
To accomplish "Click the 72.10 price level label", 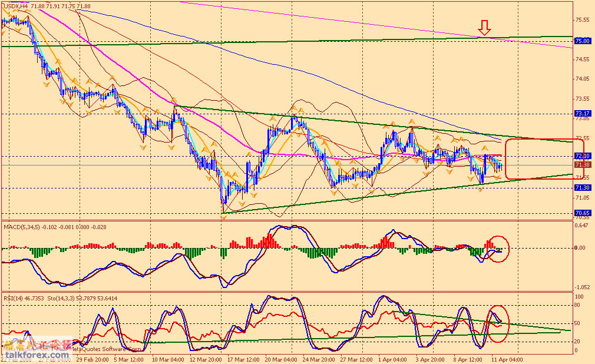I will coord(582,156).
